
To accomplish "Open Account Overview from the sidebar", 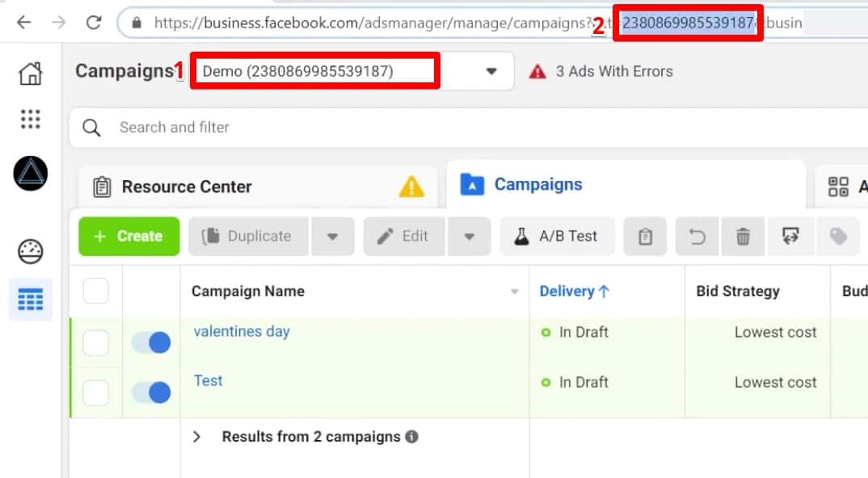I will pyautogui.click(x=30, y=253).
